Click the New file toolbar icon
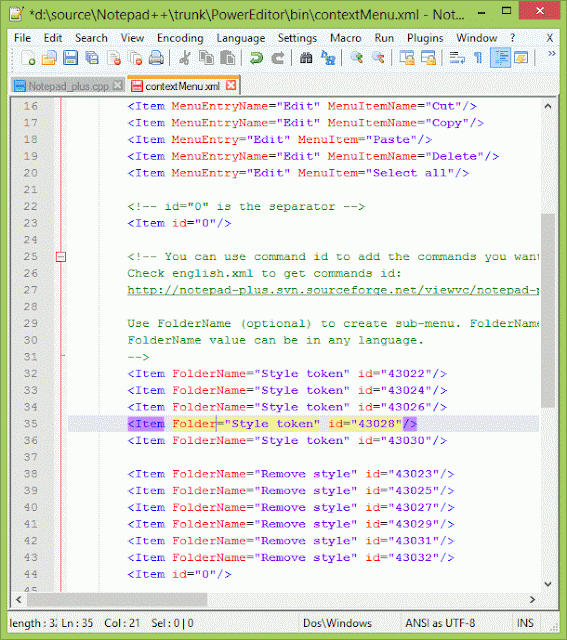The height and width of the screenshot is (640, 567). (28, 58)
